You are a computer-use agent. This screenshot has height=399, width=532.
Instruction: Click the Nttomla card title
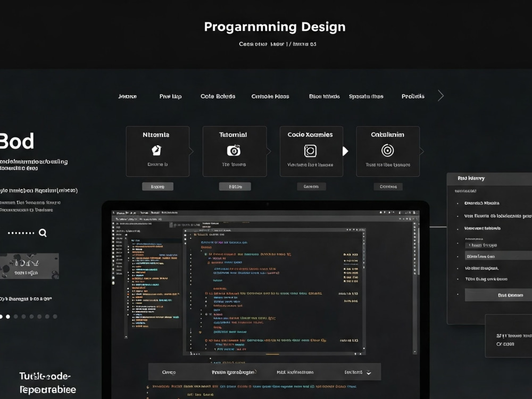pyautogui.click(x=156, y=135)
